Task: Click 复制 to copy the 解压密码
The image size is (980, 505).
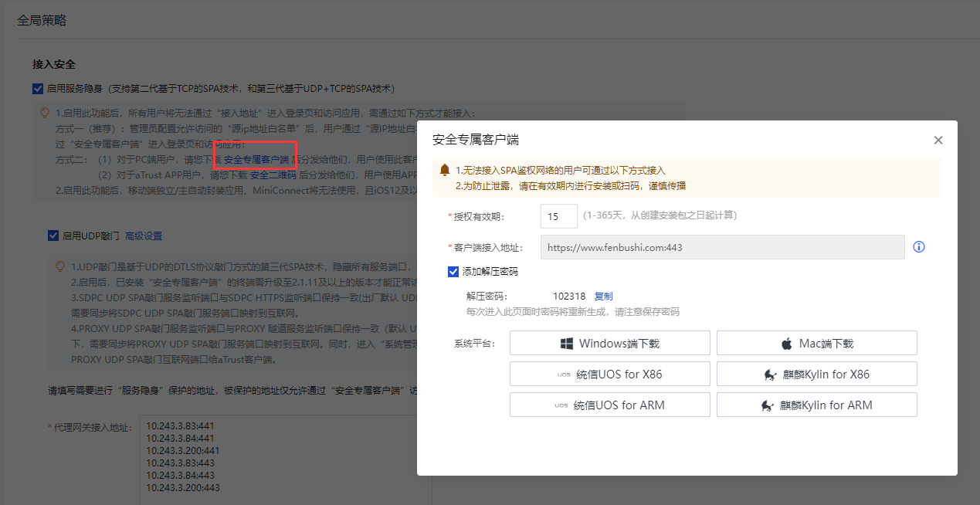Action: click(x=603, y=297)
